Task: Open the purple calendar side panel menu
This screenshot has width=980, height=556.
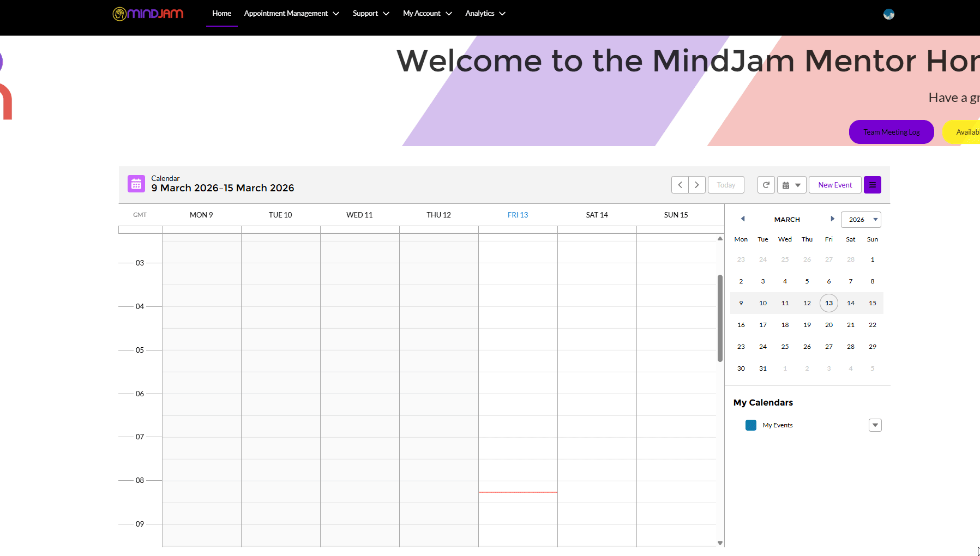Action: [872, 185]
